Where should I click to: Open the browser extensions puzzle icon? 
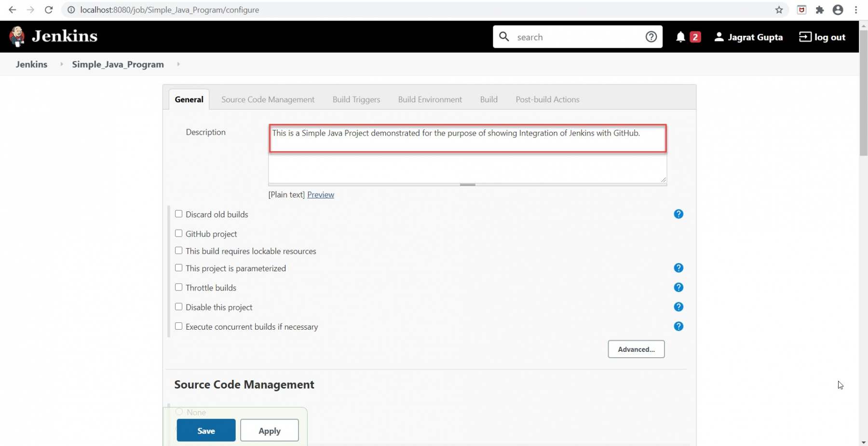(820, 10)
